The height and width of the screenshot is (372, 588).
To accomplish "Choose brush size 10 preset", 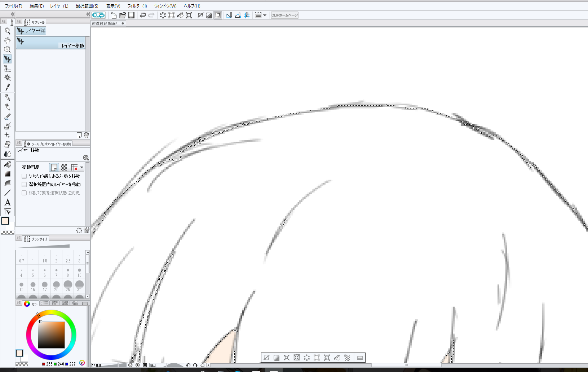I will (79, 272).
